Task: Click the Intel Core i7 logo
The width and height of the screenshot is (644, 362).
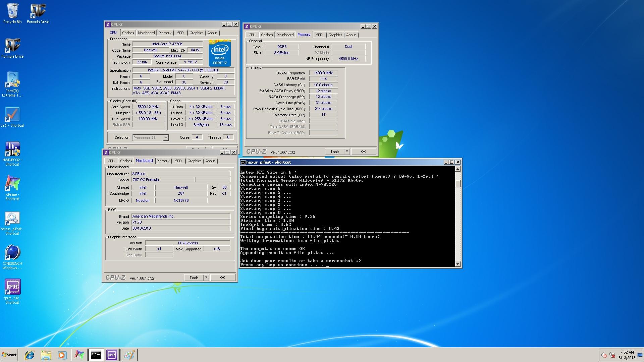Action: pyautogui.click(x=220, y=53)
